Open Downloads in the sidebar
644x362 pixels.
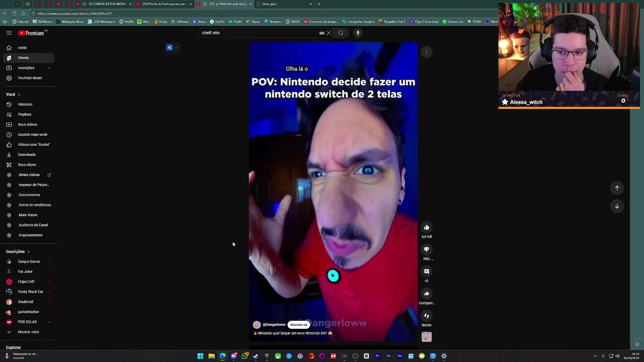[28, 155]
